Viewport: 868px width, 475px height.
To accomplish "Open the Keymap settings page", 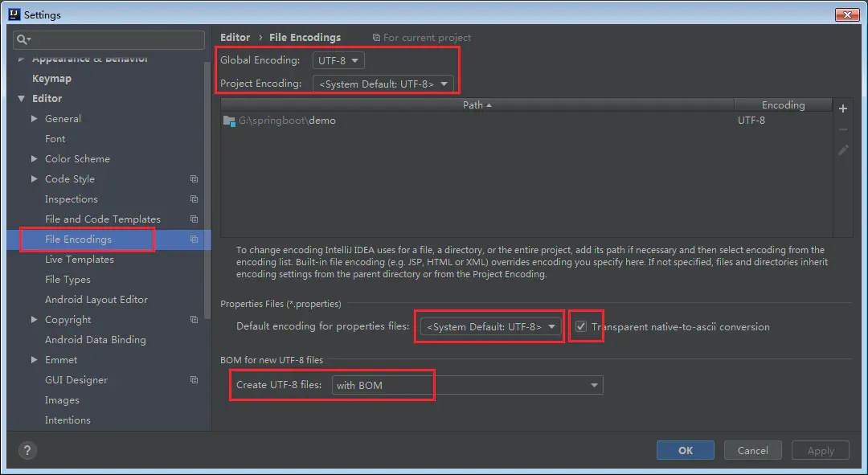I will coord(51,79).
